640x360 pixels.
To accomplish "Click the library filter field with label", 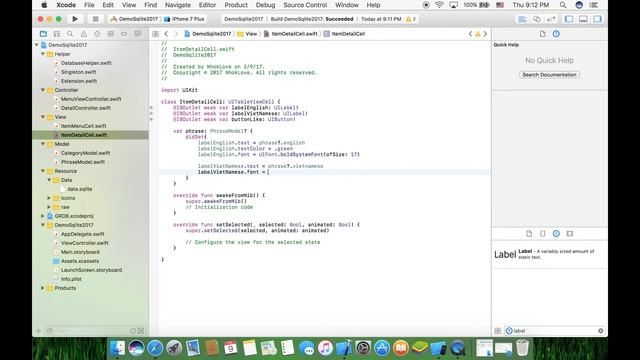I will point(554,331).
